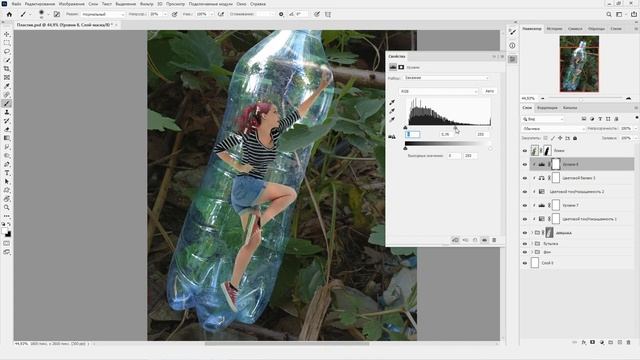
Task: Select the Move tool
Action: (7, 34)
